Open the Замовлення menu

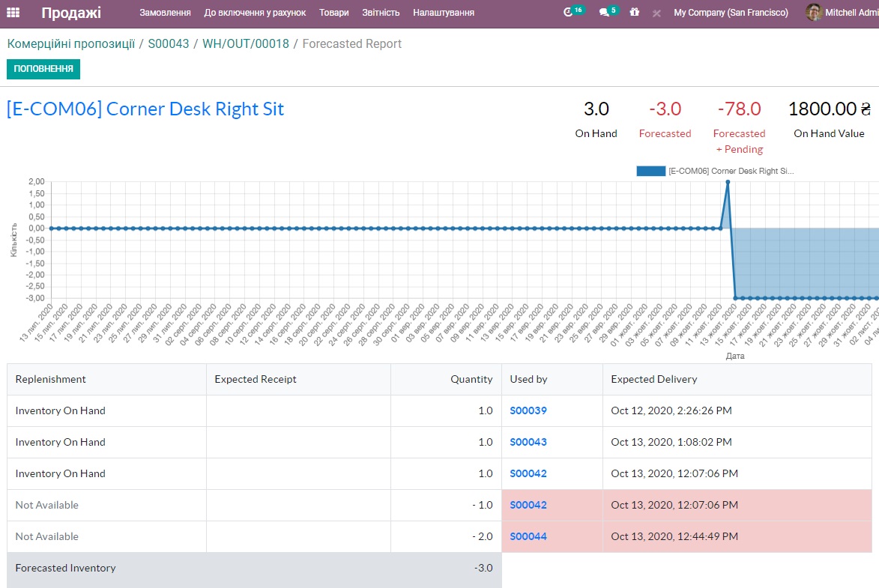[x=165, y=13]
